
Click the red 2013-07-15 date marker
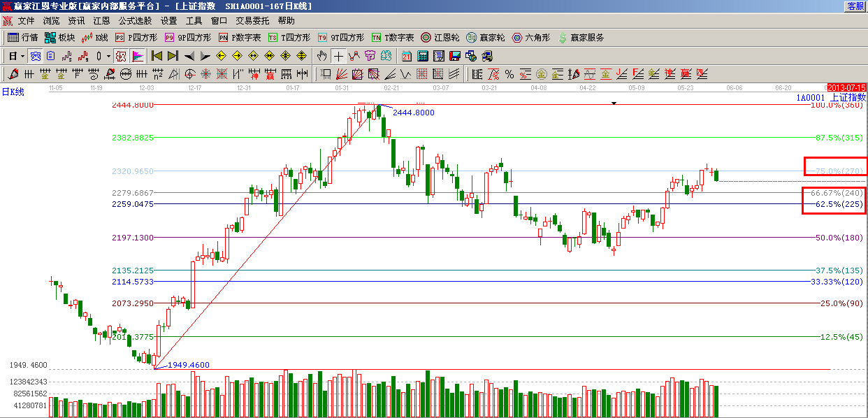click(846, 87)
